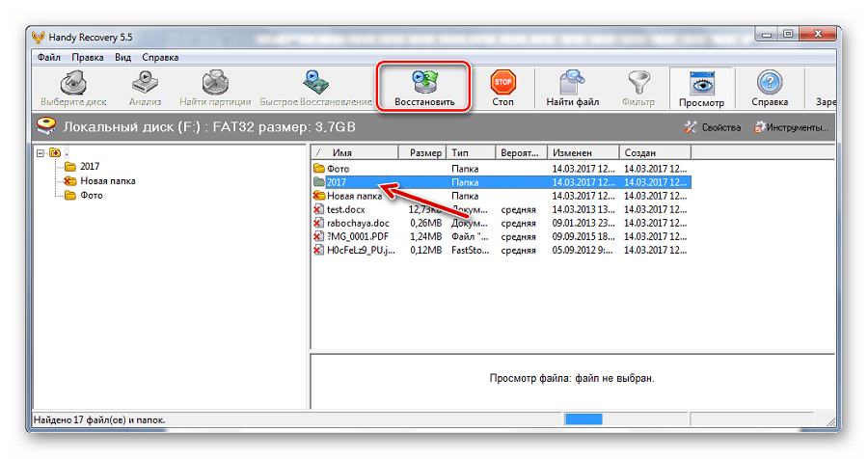Click the FastSto... type cell
This screenshot has height=459, width=868.
470,251
